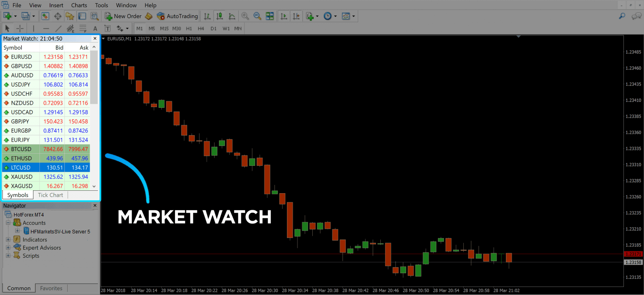
Task: Collapse the Accounts tree node
Action: [x=8, y=223]
